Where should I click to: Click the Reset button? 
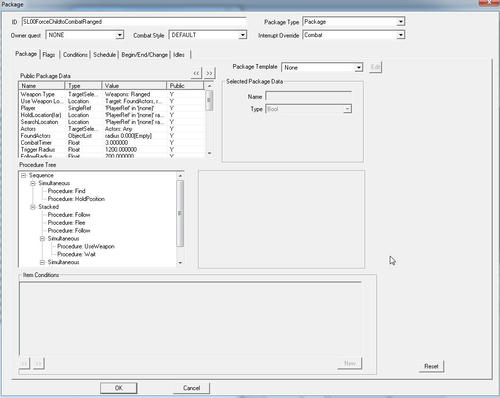click(x=431, y=366)
